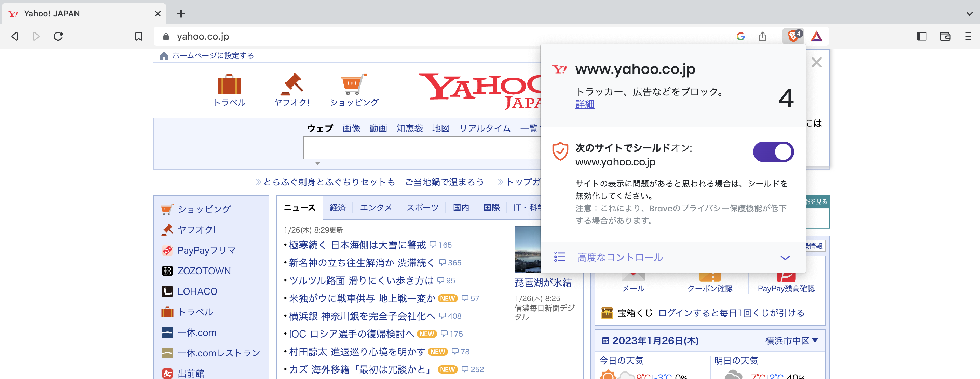Click 一休.com icon in sidebar
Screen dimensions: 980x379
[x=167, y=332]
